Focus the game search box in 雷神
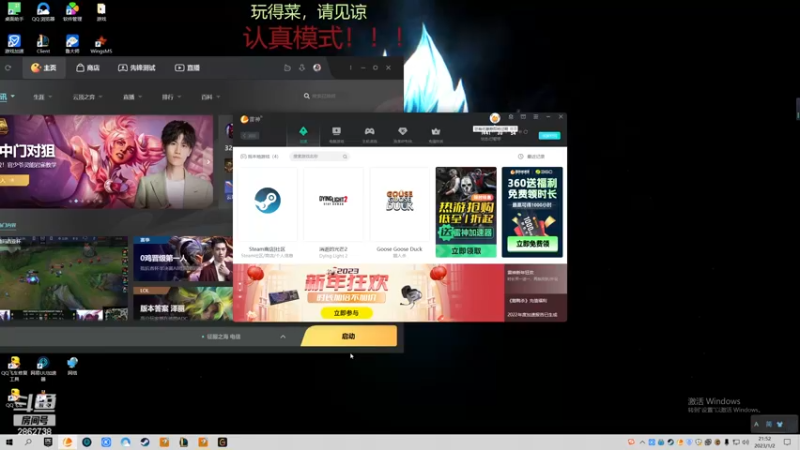 (x=319, y=156)
